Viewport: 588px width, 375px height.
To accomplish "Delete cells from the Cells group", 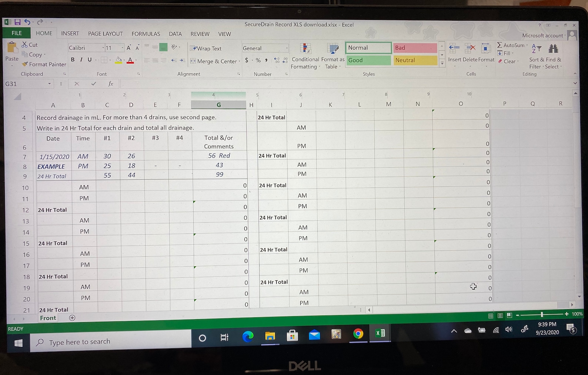I will click(470, 53).
